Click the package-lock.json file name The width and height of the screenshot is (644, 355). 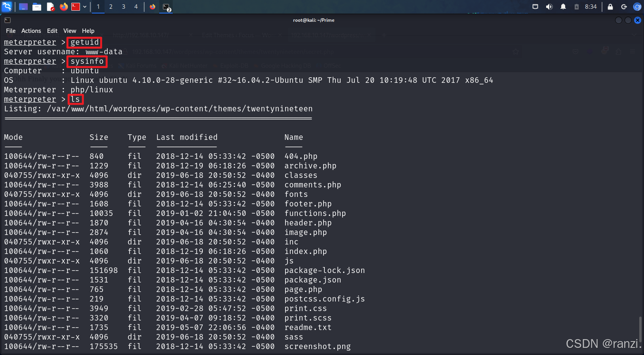(x=324, y=271)
